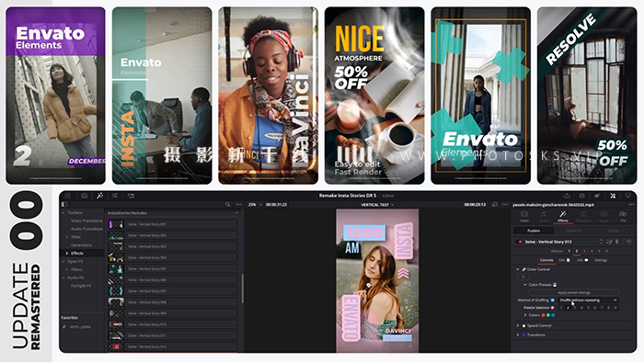
Task: Switch to Inspector File tab
Action: [x=623, y=217]
